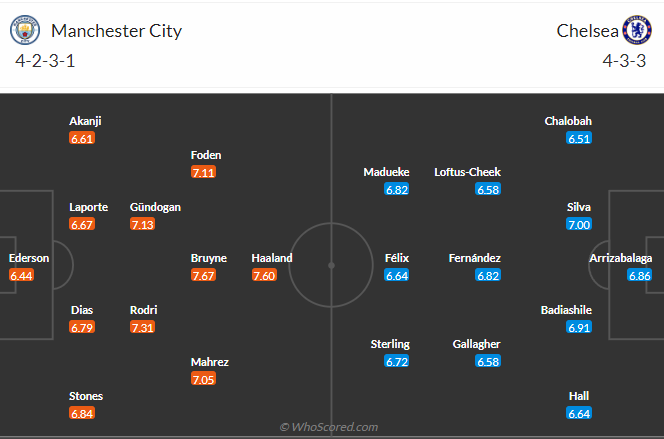This screenshot has height=439, width=664.
Task: Open the Chelsea team name link
Action: tap(588, 30)
